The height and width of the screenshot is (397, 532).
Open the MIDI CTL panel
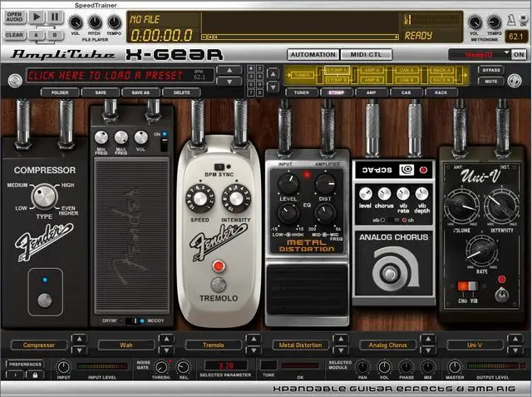pos(366,54)
